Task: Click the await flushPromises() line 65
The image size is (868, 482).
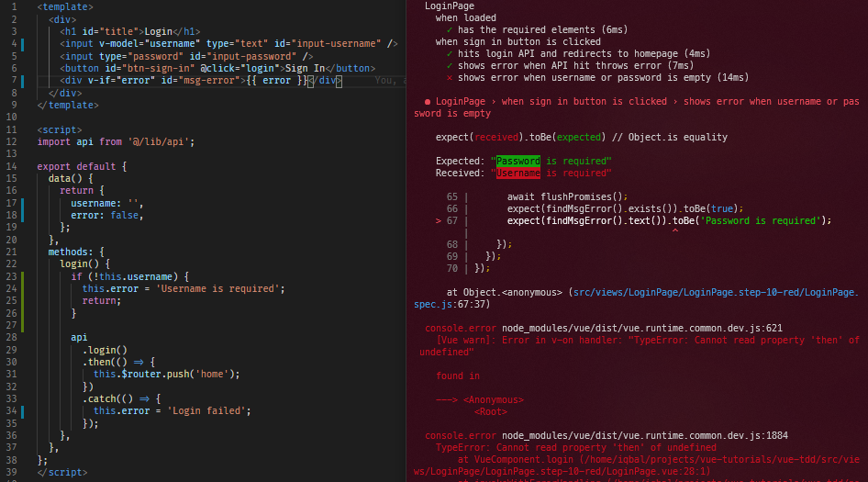Action: (x=567, y=197)
